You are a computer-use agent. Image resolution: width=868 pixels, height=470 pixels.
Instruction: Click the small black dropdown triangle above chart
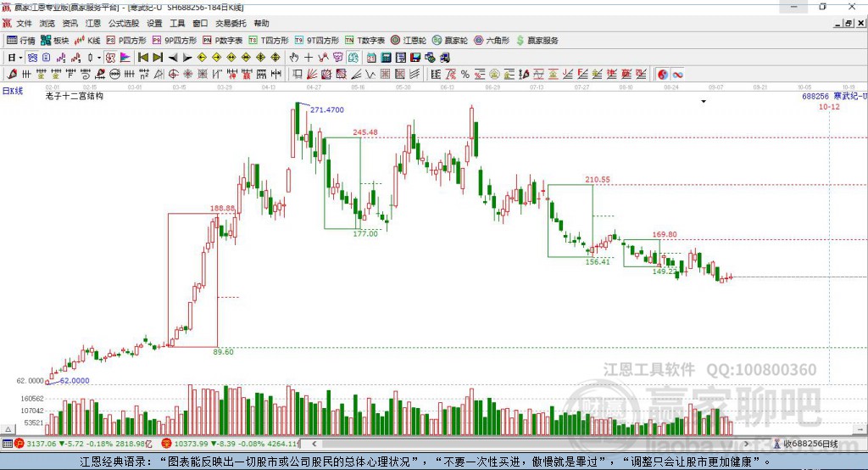704,102
